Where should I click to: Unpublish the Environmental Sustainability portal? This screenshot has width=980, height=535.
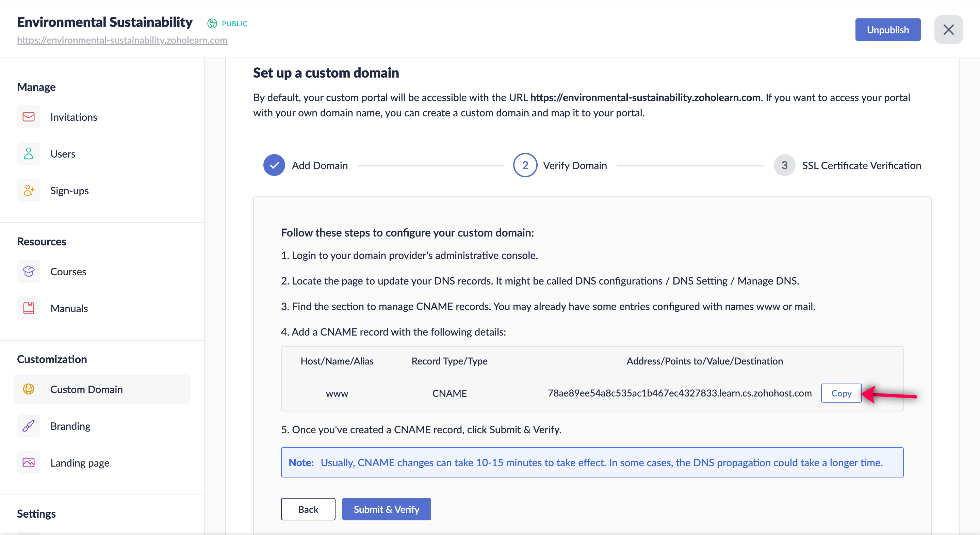tap(887, 30)
